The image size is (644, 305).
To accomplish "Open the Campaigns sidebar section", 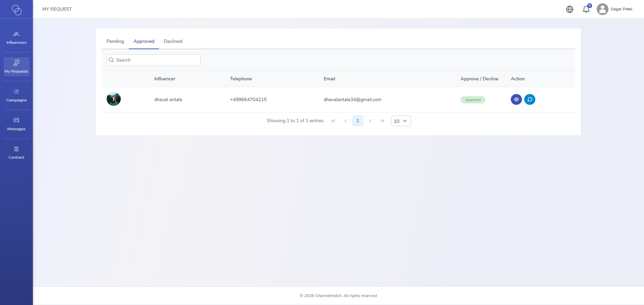I will [17, 96].
